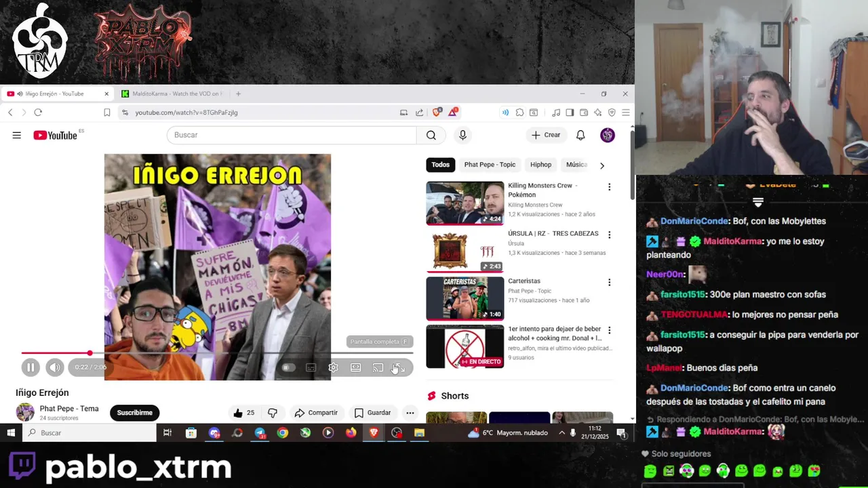Open File Explorer from taskbar
This screenshot has height=488, width=868.
tap(419, 432)
